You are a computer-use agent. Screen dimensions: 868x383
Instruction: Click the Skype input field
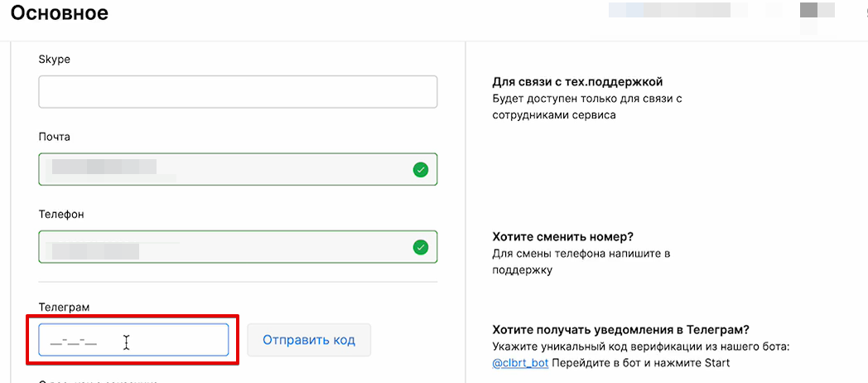click(x=238, y=91)
